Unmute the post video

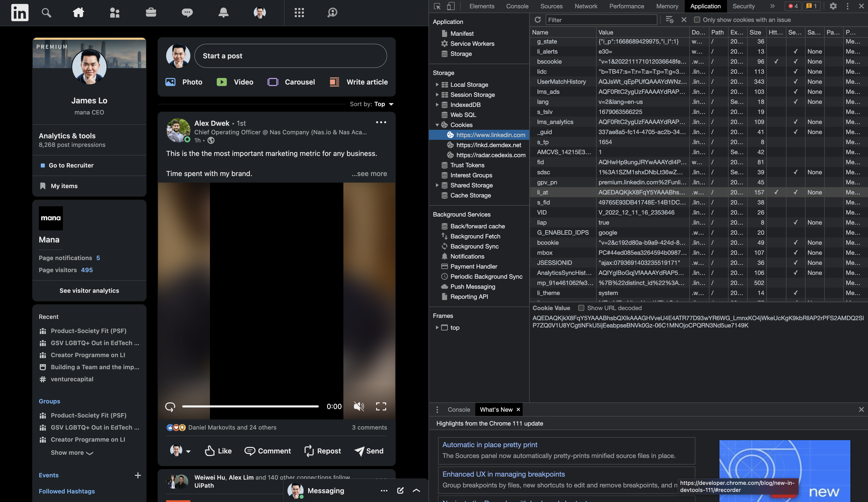pos(358,407)
